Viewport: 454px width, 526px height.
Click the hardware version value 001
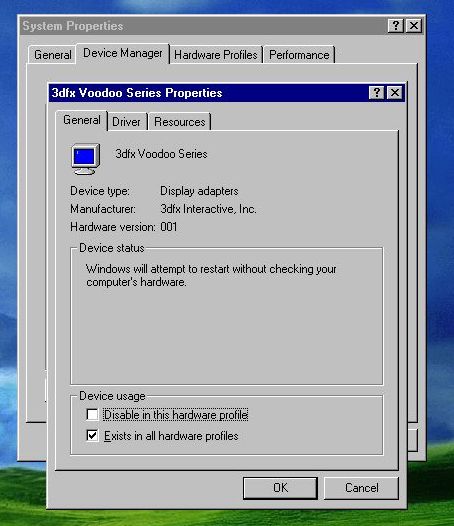168,227
